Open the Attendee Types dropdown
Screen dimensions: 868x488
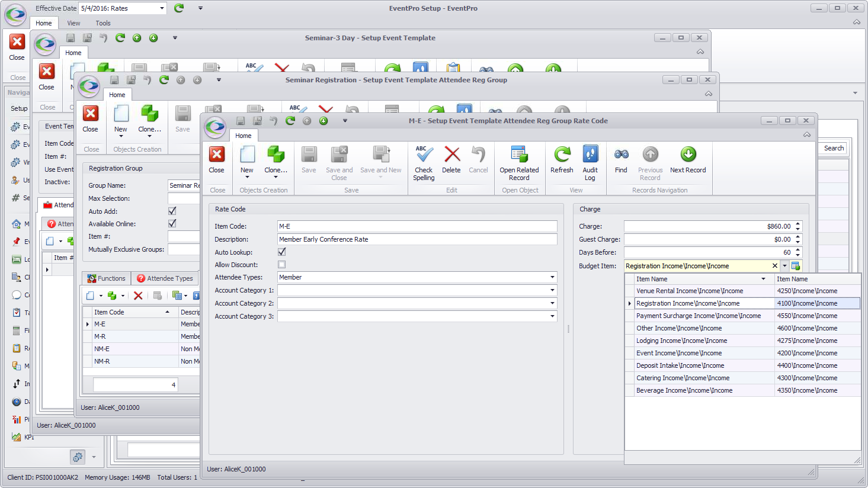(x=552, y=277)
